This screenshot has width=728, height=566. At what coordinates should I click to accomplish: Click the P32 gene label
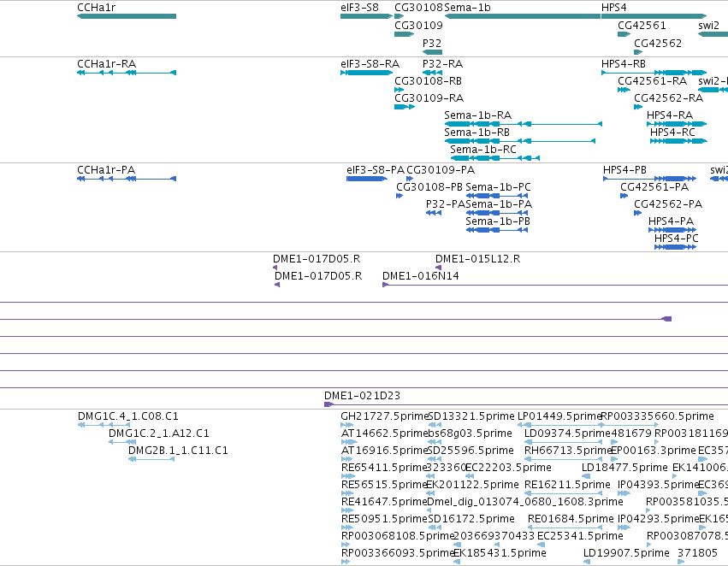432,43
